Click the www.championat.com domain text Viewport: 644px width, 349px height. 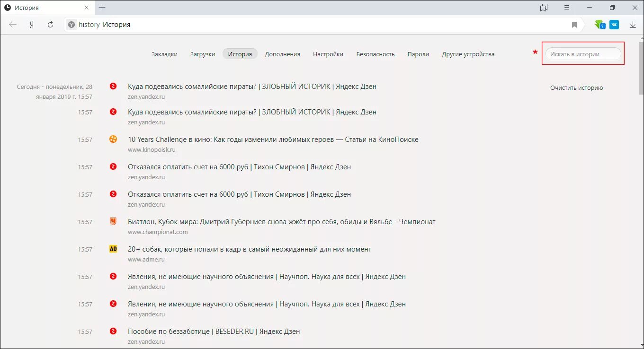158,232
